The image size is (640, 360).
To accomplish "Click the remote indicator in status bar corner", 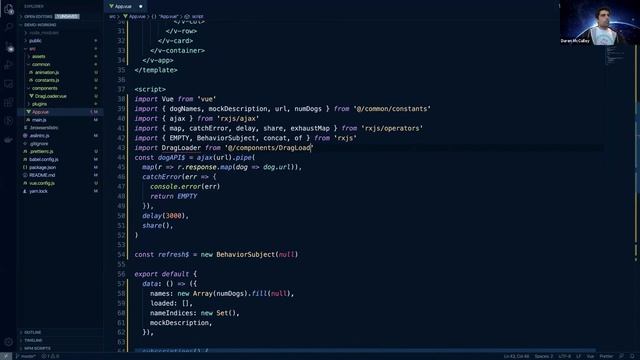I will pos(5,356).
